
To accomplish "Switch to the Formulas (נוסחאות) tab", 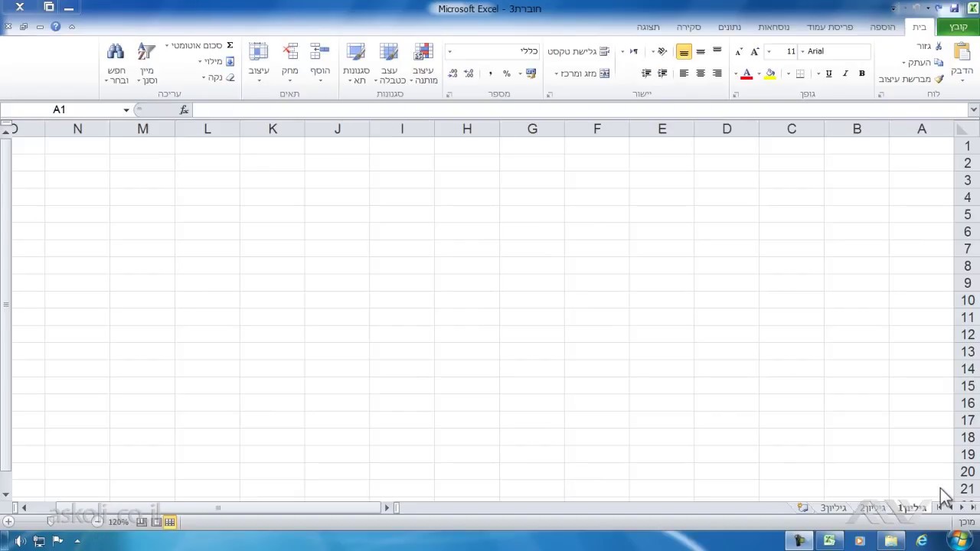I will coord(773,27).
